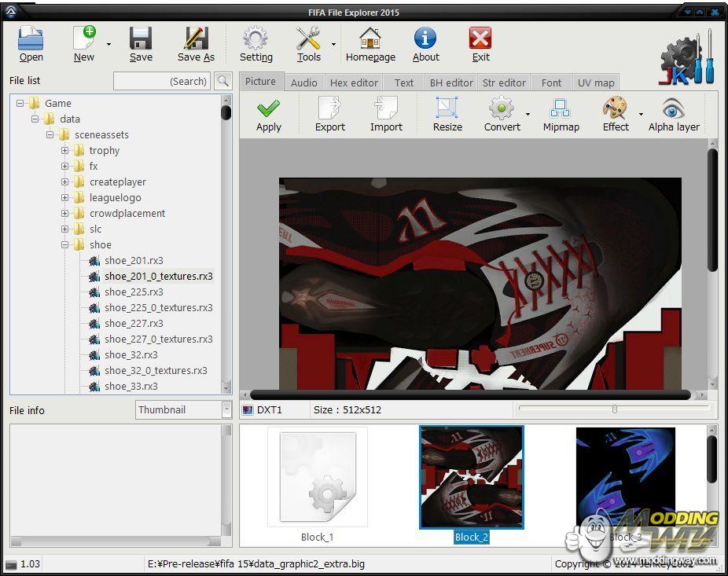The height and width of the screenshot is (576, 728).
Task: Click the Save floppy disk icon
Action: pos(141,39)
